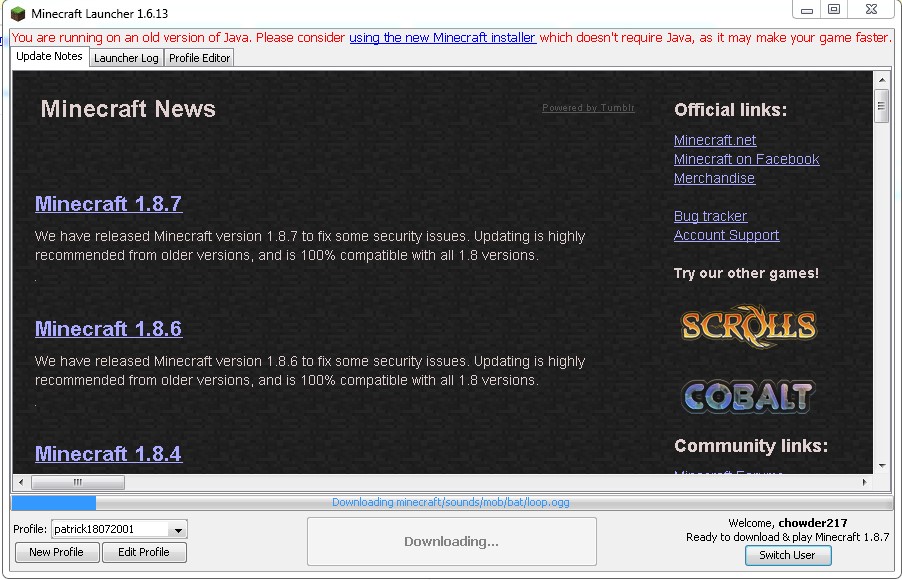The width and height of the screenshot is (902, 580).
Task: Close the Minecraft Launcher window
Action: [x=871, y=10]
